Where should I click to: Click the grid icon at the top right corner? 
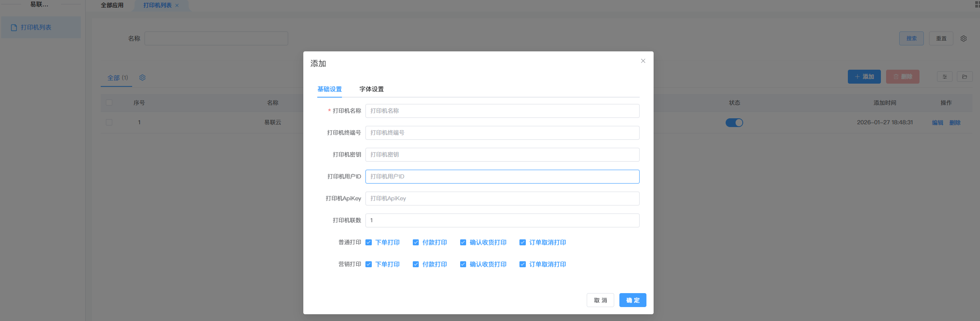point(977,4)
